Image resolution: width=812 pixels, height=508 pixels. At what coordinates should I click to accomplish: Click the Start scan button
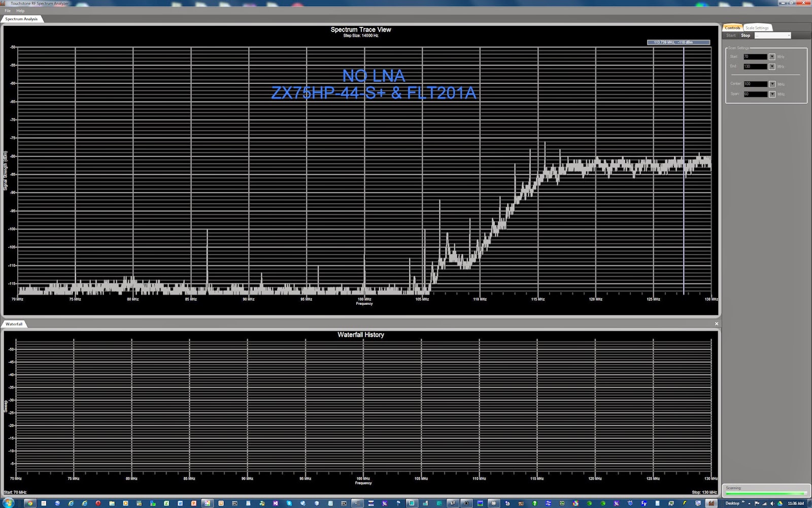click(731, 36)
